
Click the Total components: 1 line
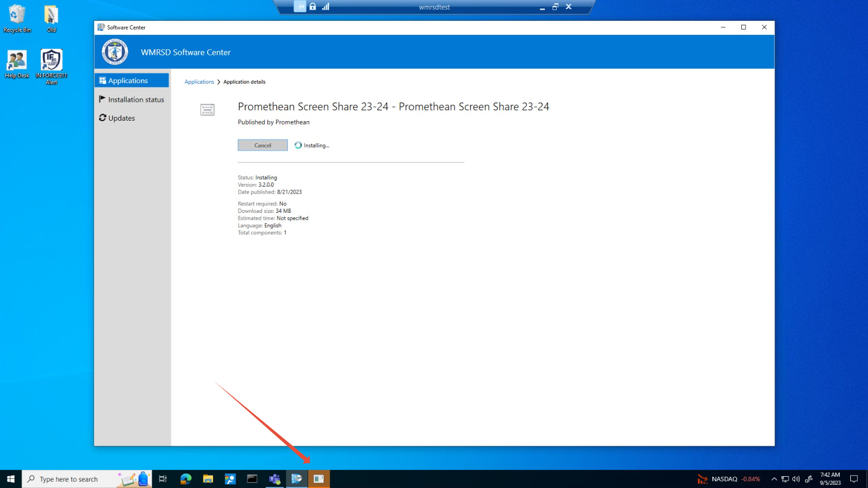[x=262, y=233]
